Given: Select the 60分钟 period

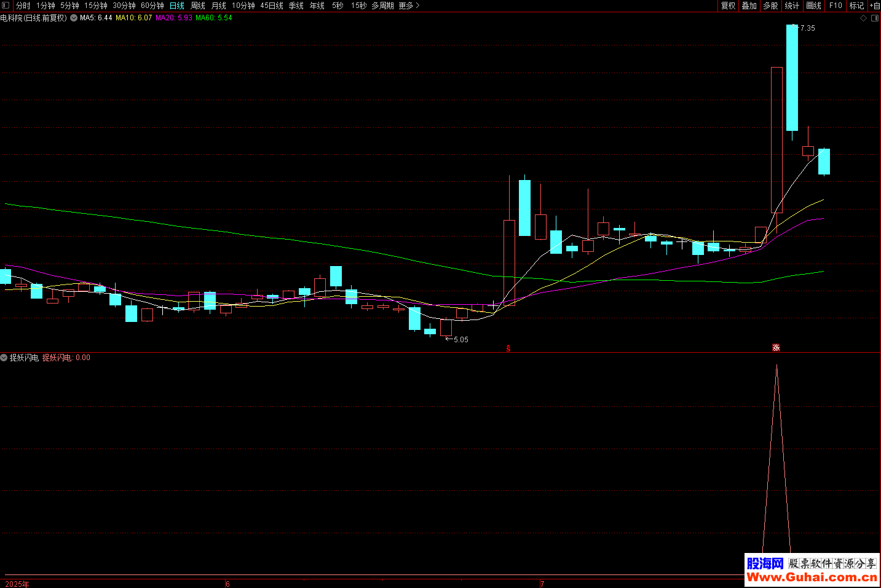Looking at the screenshot, I should tap(152, 6).
